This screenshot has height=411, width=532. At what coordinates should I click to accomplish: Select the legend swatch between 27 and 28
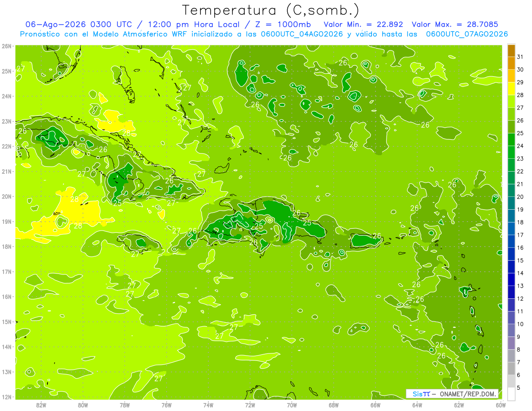(511, 101)
